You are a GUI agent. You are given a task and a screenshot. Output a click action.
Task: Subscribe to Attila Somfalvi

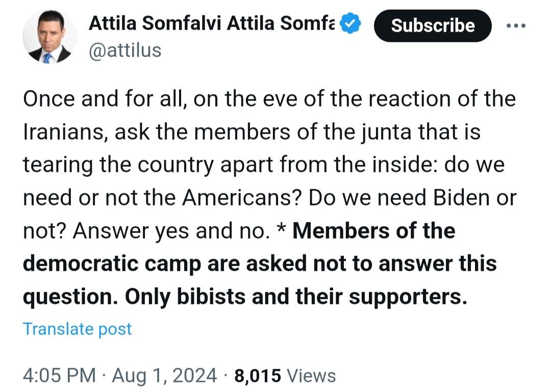433,25
